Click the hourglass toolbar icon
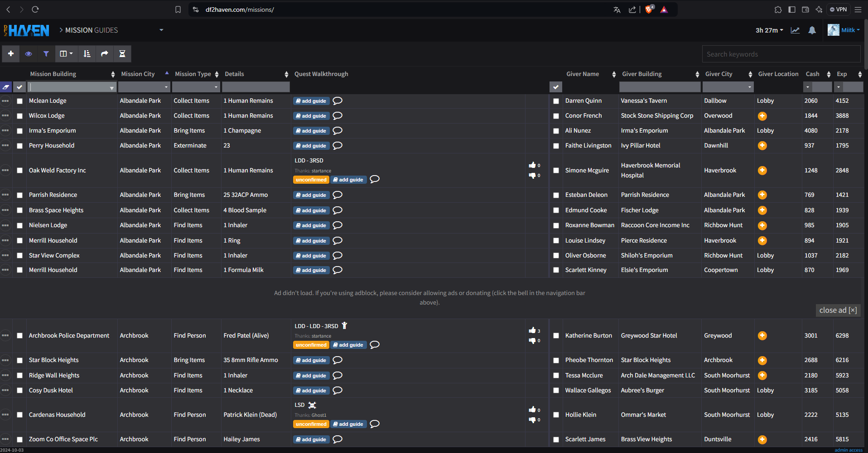 coord(122,54)
